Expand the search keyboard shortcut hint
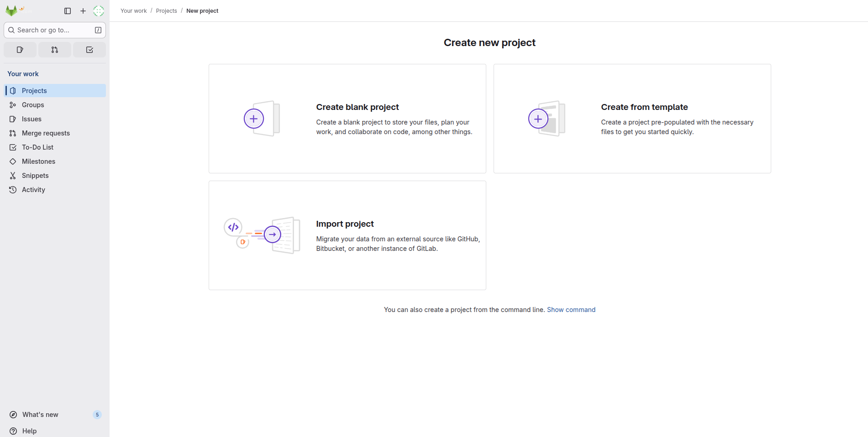This screenshot has height=437, width=868. (x=98, y=30)
